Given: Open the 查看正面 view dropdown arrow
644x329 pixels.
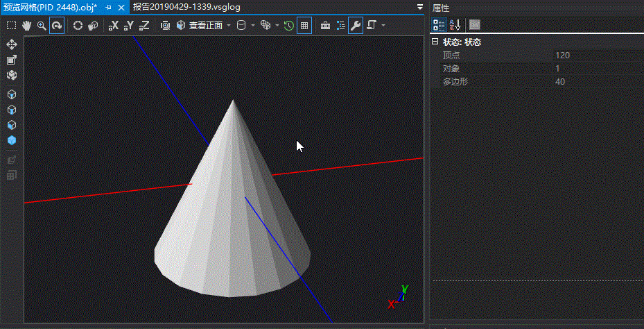Looking at the screenshot, I should tap(229, 26).
